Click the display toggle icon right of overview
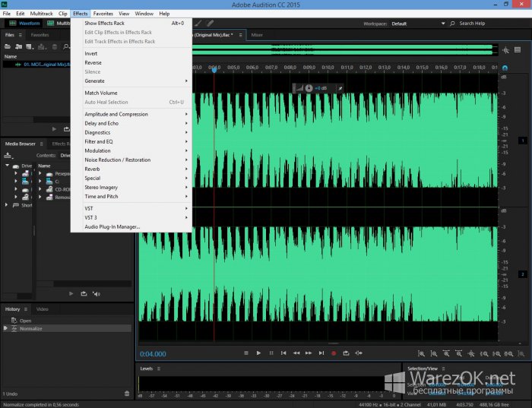Image resolution: width=532 pixels, height=408 pixels. (x=518, y=50)
